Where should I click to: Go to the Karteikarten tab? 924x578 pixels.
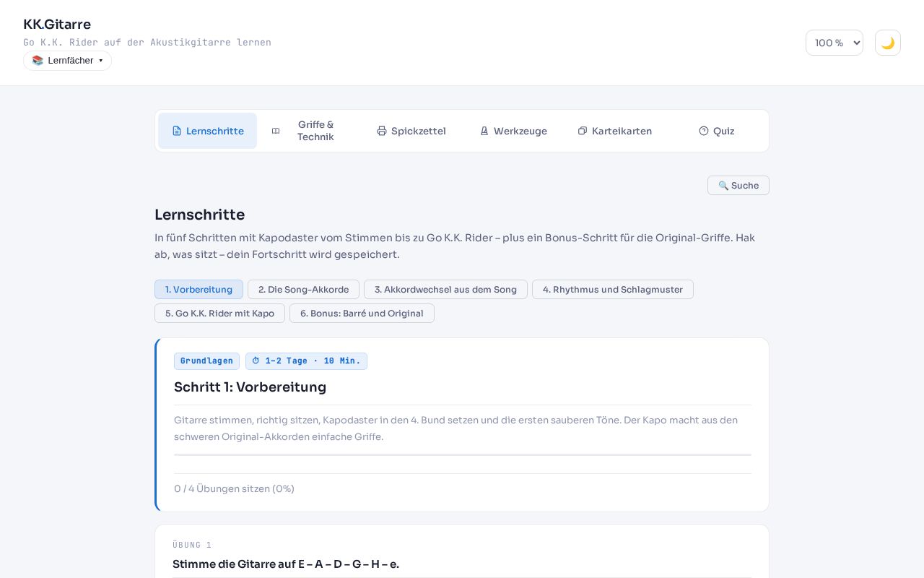pos(615,131)
